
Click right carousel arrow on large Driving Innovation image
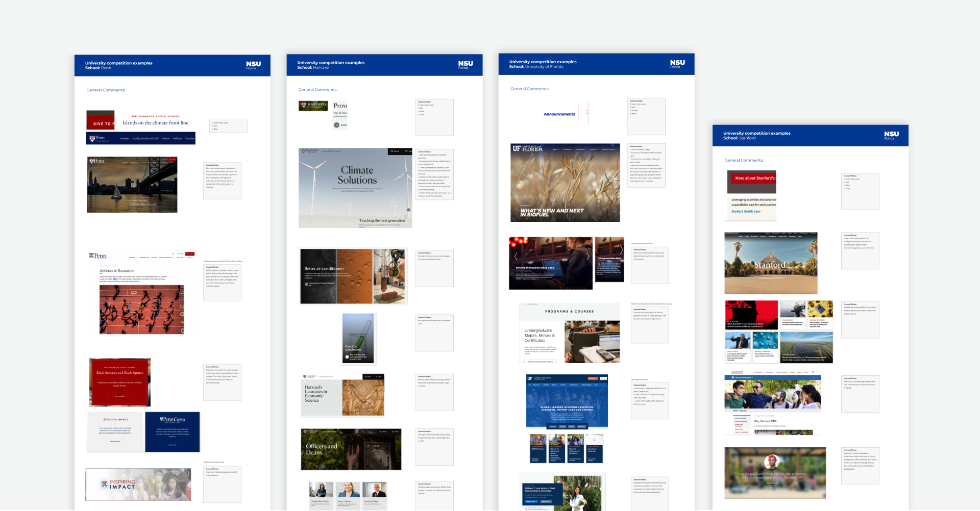tap(587, 256)
